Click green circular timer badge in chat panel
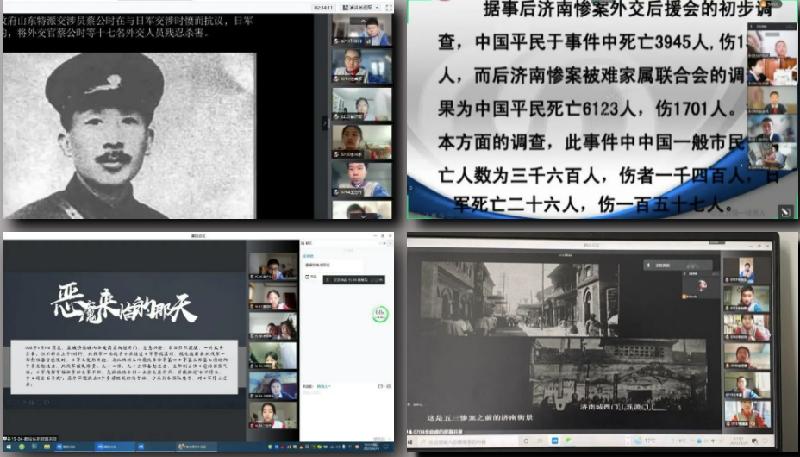Image resolution: width=800 pixels, height=457 pixels. click(x=380, y=313)
